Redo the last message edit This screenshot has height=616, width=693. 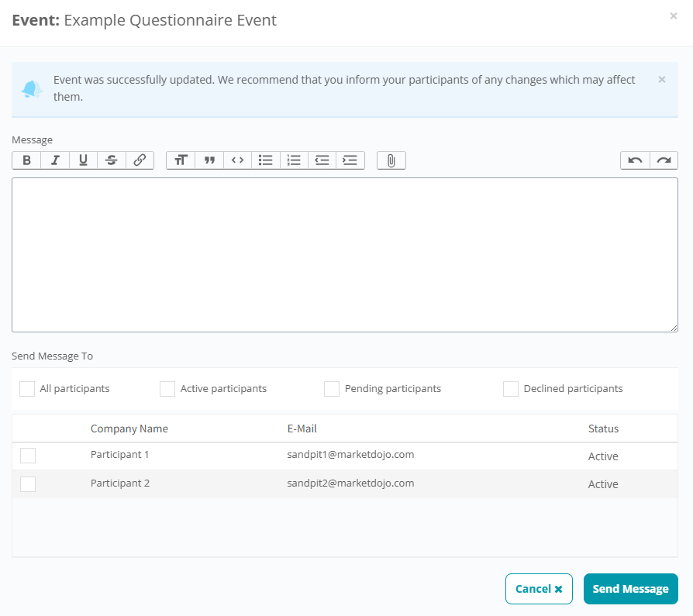[664, 160]
